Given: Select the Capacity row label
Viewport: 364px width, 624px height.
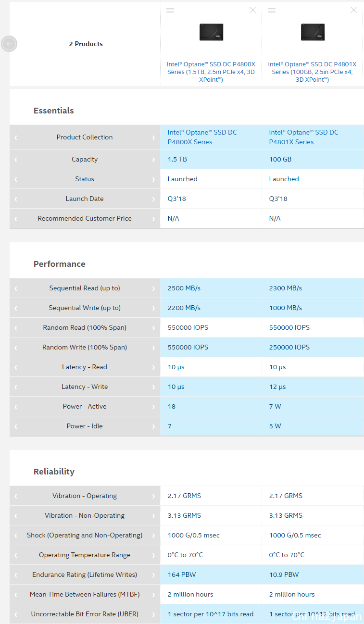Looking at the screenshot, I should click(x=85, y=159).
